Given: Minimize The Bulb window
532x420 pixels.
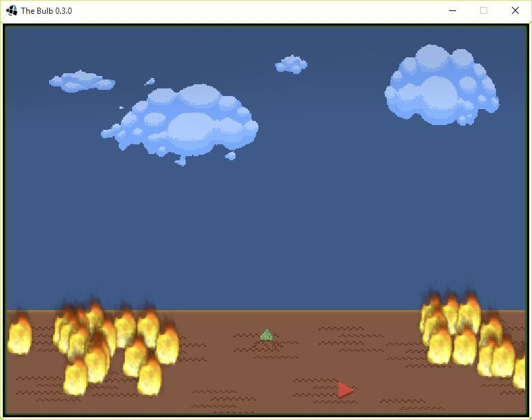Looking at the screenshot, I should tap(453, 10).
